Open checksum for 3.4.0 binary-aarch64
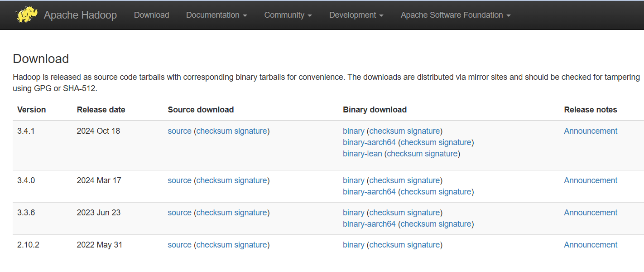This screenshot has height=272, width=644. [418, 192]
